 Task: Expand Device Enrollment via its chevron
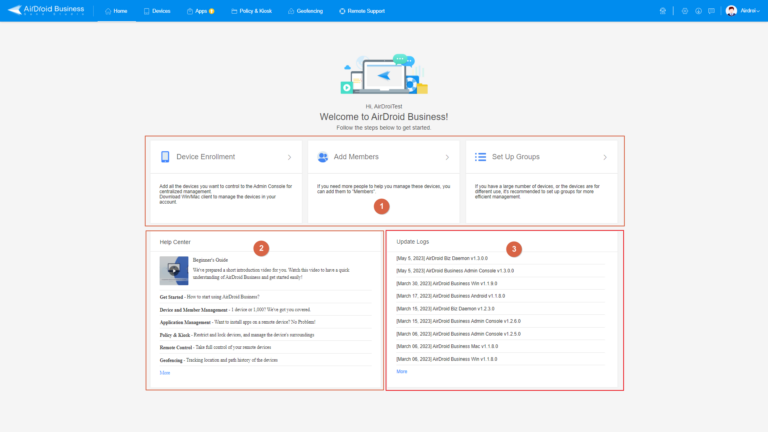click(x=290, y=157)
